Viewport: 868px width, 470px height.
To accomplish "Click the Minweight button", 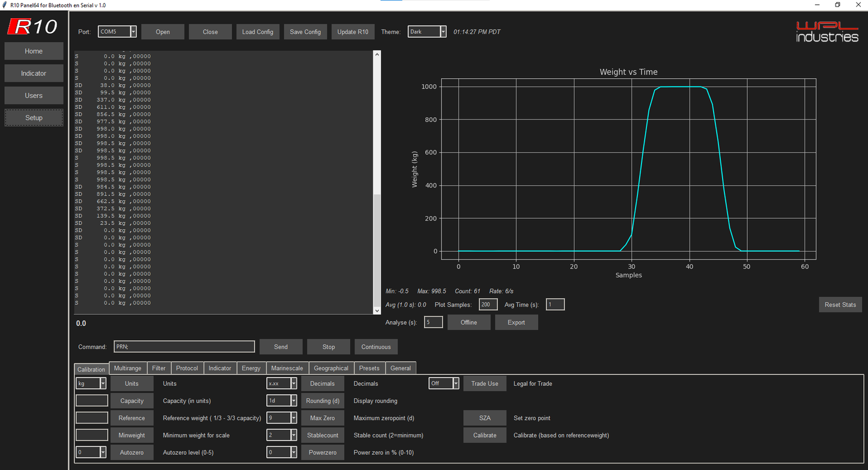I will [x=132, y=435].
